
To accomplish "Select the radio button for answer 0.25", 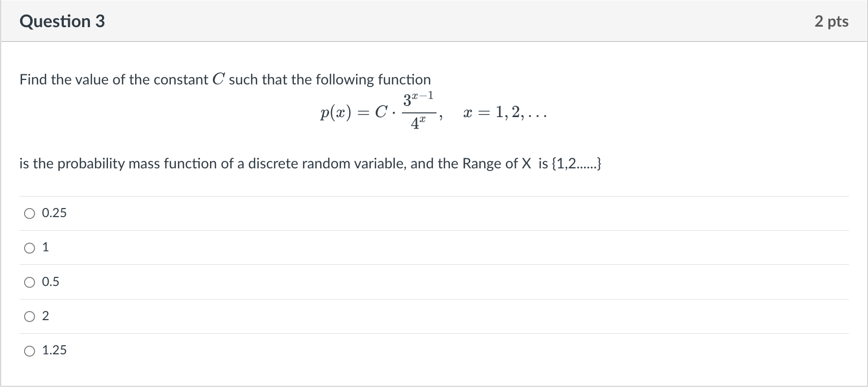I will 29,213.
